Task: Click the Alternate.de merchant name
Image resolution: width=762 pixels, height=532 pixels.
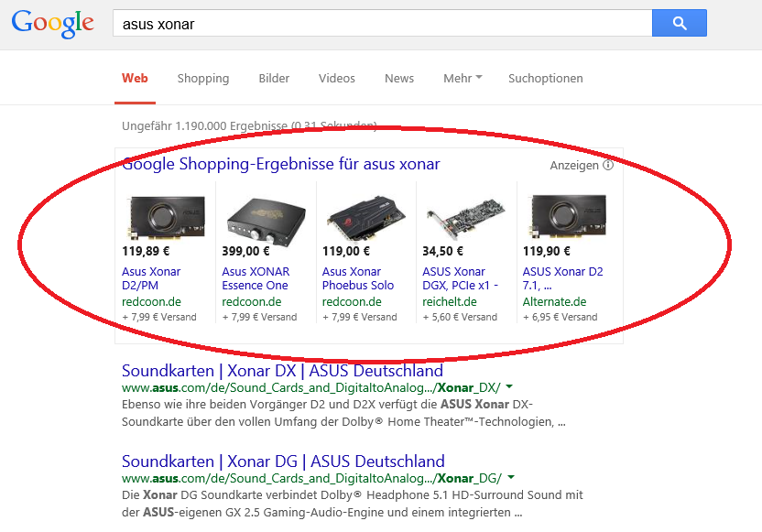Action: tap(554, 301)
